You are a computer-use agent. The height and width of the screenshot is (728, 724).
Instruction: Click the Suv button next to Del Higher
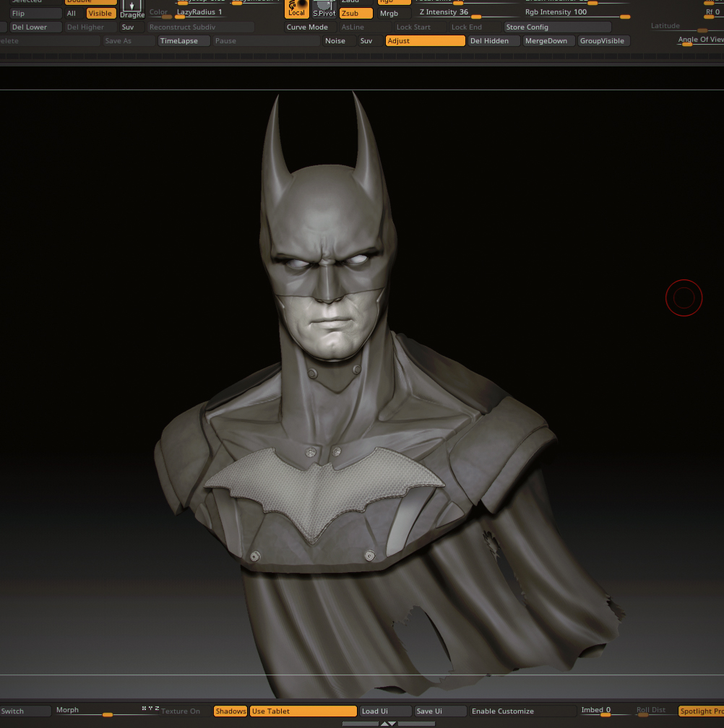pos(131,27)
